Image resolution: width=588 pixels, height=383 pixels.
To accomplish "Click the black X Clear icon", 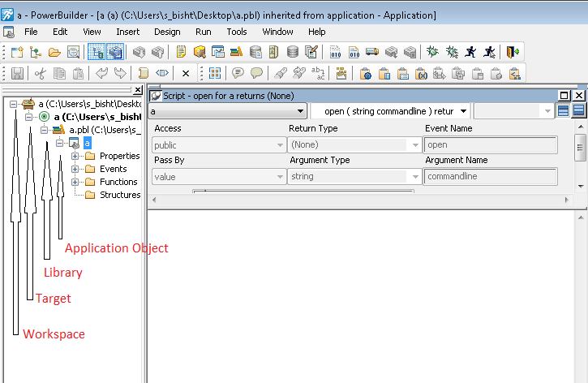I will click(x=185, y=74).
